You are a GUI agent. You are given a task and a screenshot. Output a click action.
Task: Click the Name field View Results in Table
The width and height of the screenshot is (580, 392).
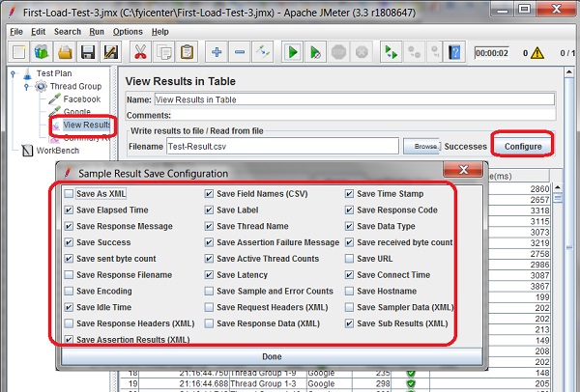(x=355, y=99)
